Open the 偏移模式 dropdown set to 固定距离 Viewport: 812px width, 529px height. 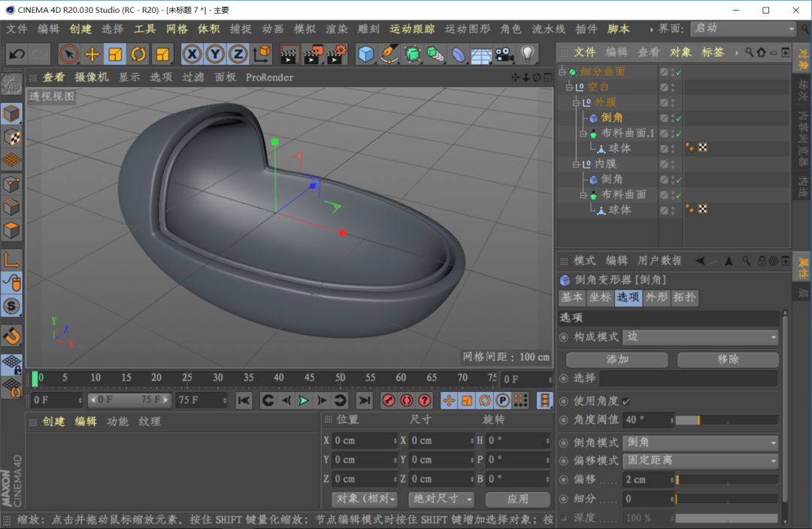pyautogui.click(x=701, y=461)
